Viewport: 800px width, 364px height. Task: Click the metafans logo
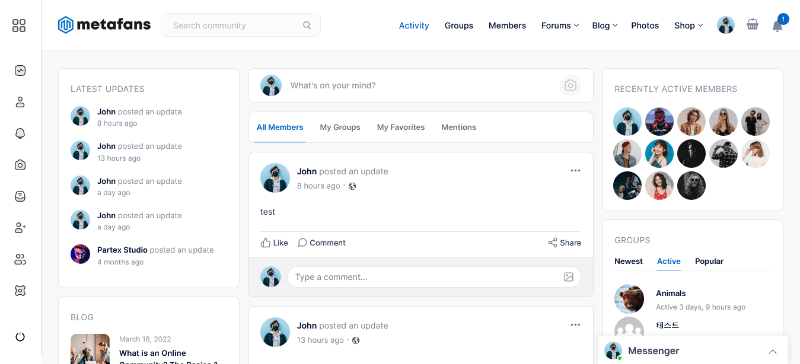click(x=104, y=25)
